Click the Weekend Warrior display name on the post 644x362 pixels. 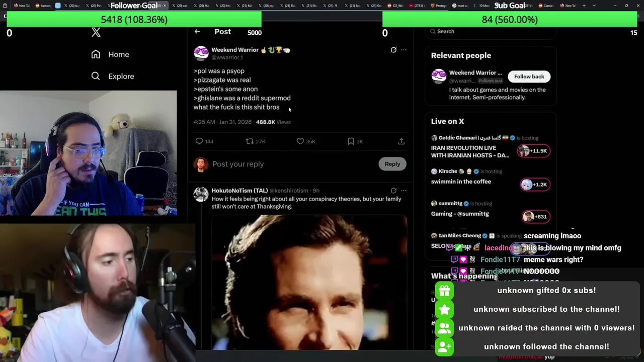235,50
